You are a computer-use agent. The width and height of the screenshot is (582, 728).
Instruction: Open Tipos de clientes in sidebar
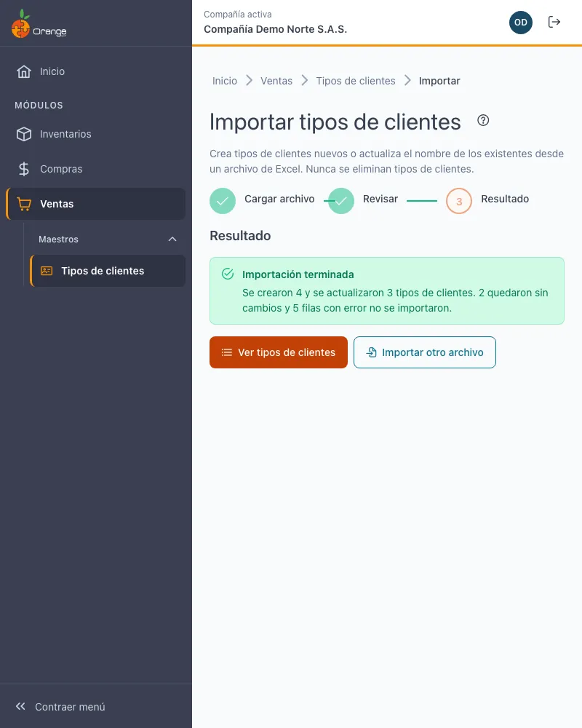[108, 271]
